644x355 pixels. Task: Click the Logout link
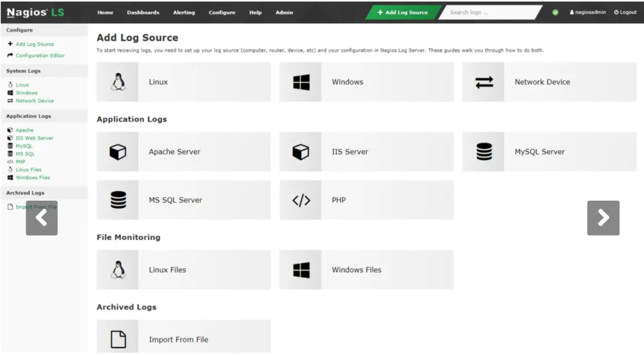[625, 12]
